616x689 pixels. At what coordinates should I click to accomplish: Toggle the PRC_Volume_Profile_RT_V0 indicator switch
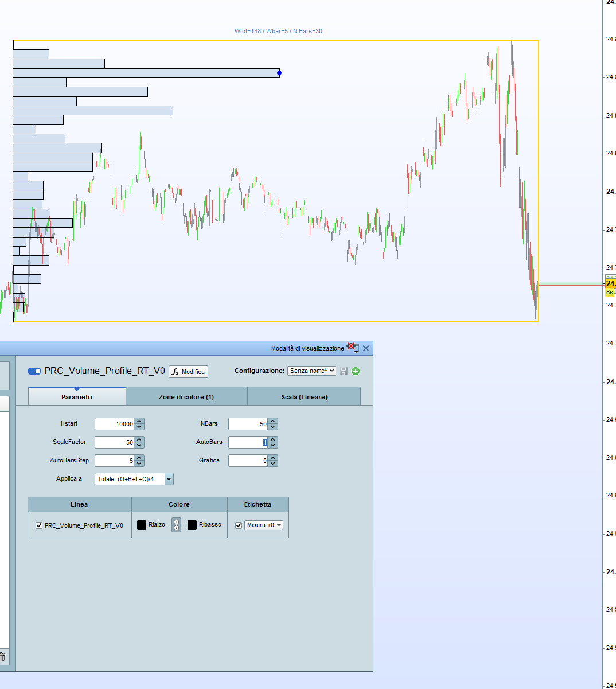(34, 371)
